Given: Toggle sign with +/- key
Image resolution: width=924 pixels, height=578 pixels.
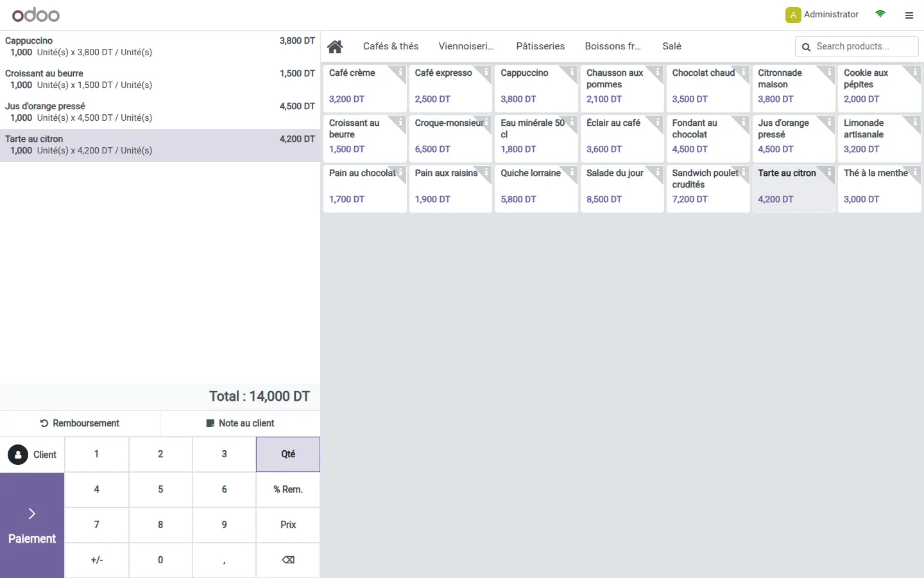Looking at the screenshot, I should 97,560.
